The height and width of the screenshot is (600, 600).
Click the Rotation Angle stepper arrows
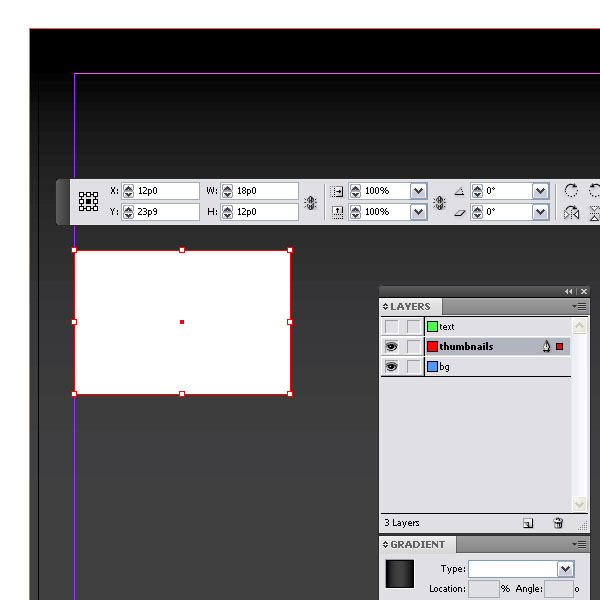477,191
